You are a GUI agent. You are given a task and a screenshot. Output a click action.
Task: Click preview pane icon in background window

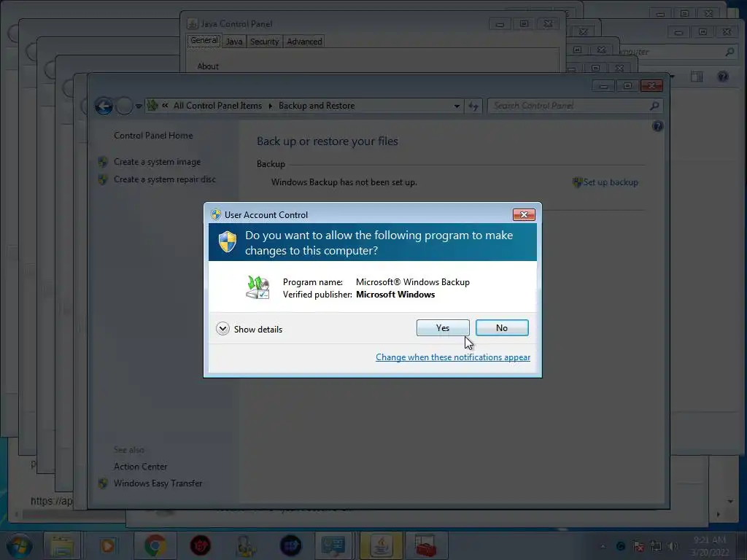(x=697, y=77)
